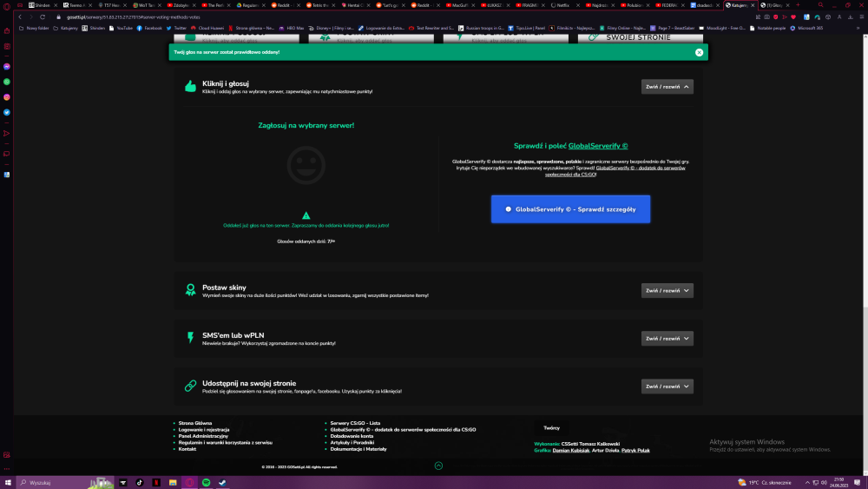The image size is (868, 489).
Task: Take a snapshot with the camera icon
Action: (766, 17)
